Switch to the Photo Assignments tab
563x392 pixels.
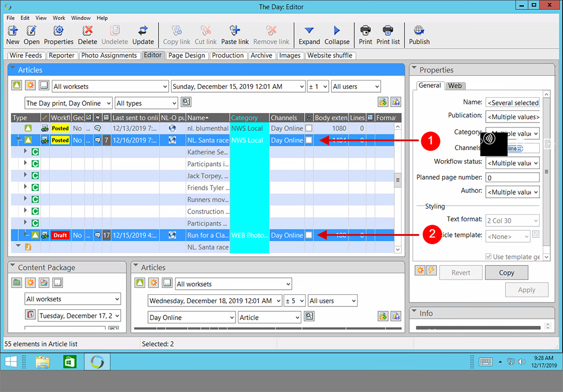[109, 55]
